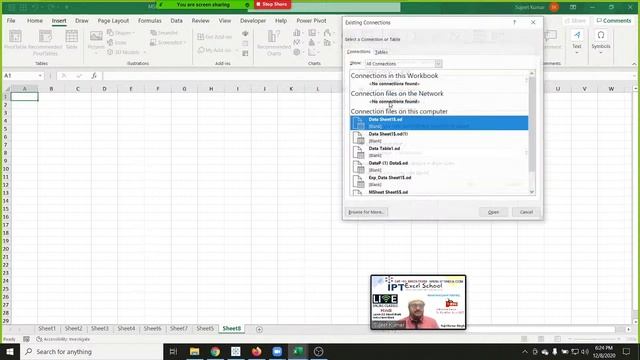Select cell A1
Screen dimensions: 640x360
24,97
